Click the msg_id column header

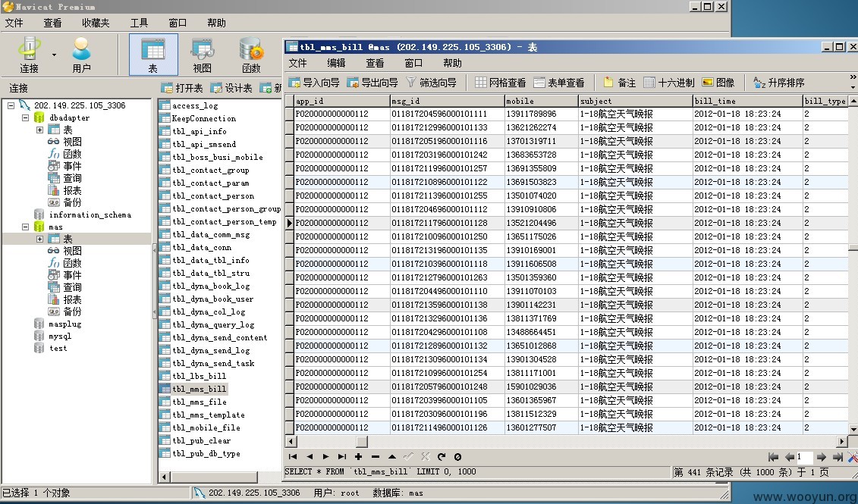[x=447, y=101]
